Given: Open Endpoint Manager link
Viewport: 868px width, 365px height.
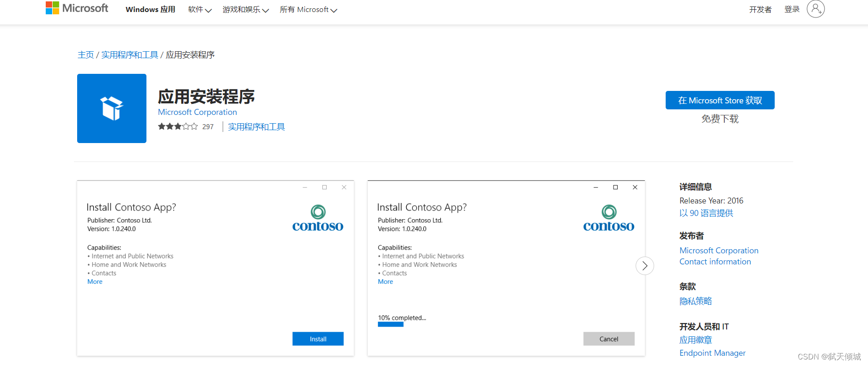Looking at the screenshot, I should [712, 353].
